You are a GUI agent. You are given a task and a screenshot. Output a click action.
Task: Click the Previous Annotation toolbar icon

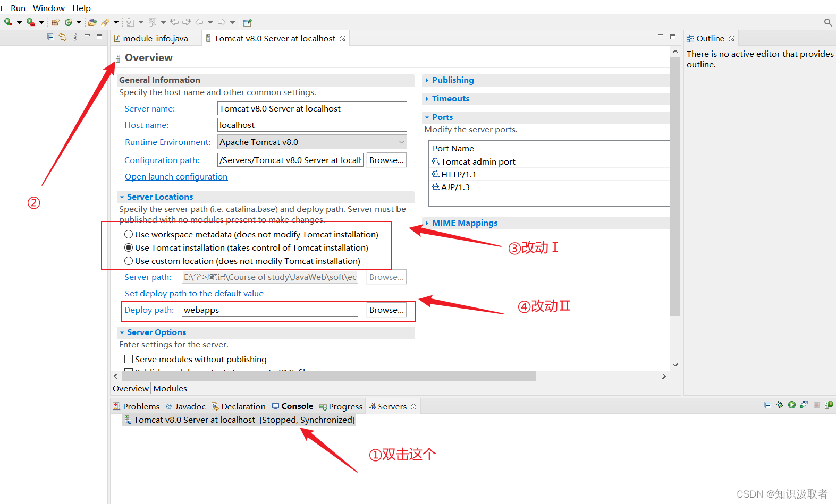pos(153,22)
